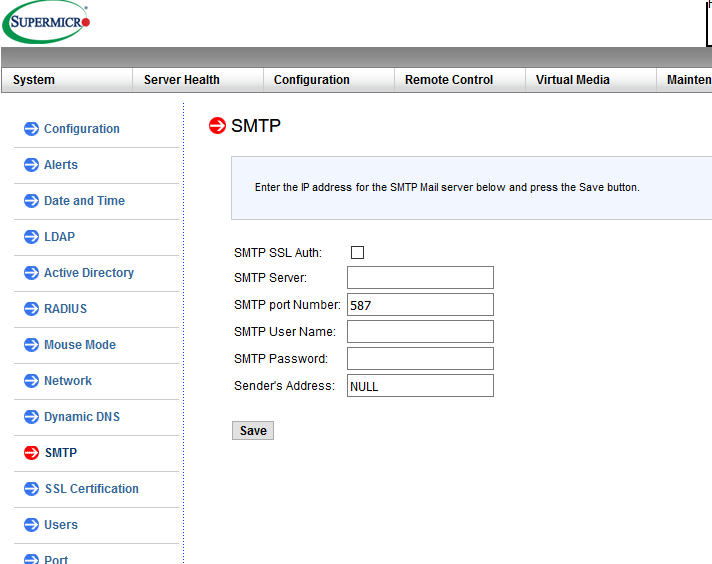Image resolution: width=712 pixels, height=564 pixels.
Task: Open the RADIUS settings link
Action: (65, 309)
